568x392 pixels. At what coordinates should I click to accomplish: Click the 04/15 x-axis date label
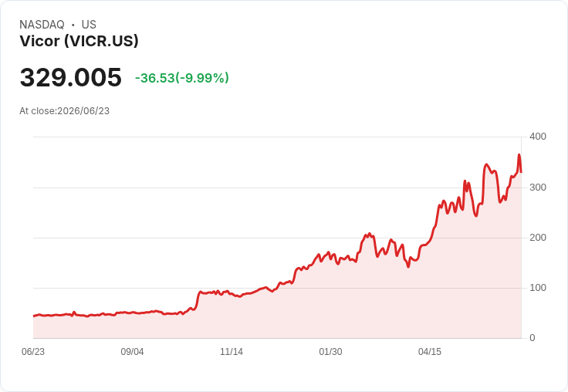(x=430, y=352)
